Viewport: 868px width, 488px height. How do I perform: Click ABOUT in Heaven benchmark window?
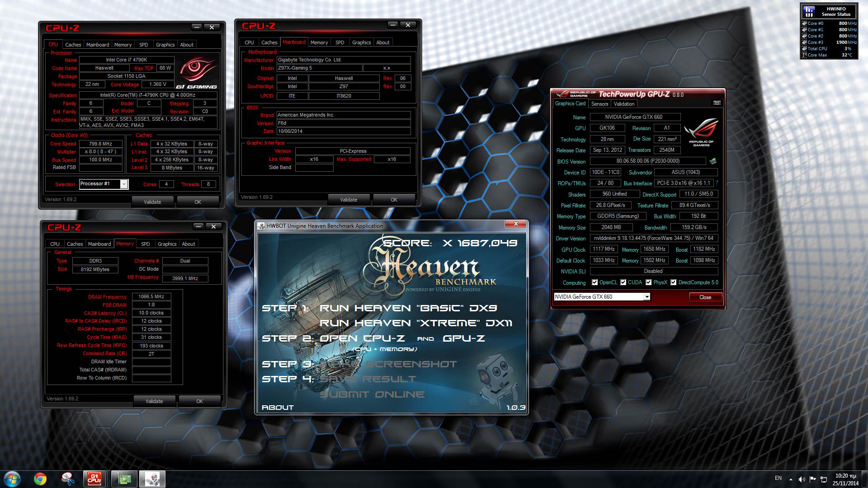(278, 408)
